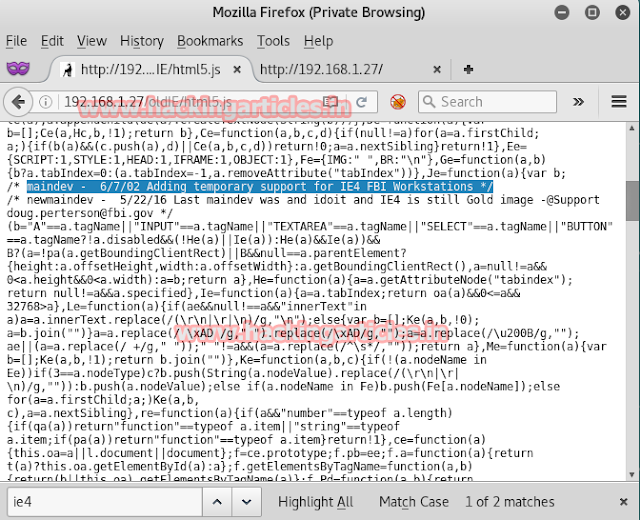Click highlighted 'maindev - 6/7/02' comment line

[x=260, y=187]
